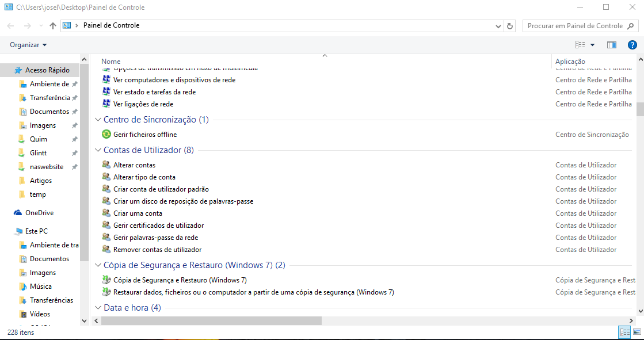
Task: Collapse the Contas de Utilizador group
Action: [97, 151]
